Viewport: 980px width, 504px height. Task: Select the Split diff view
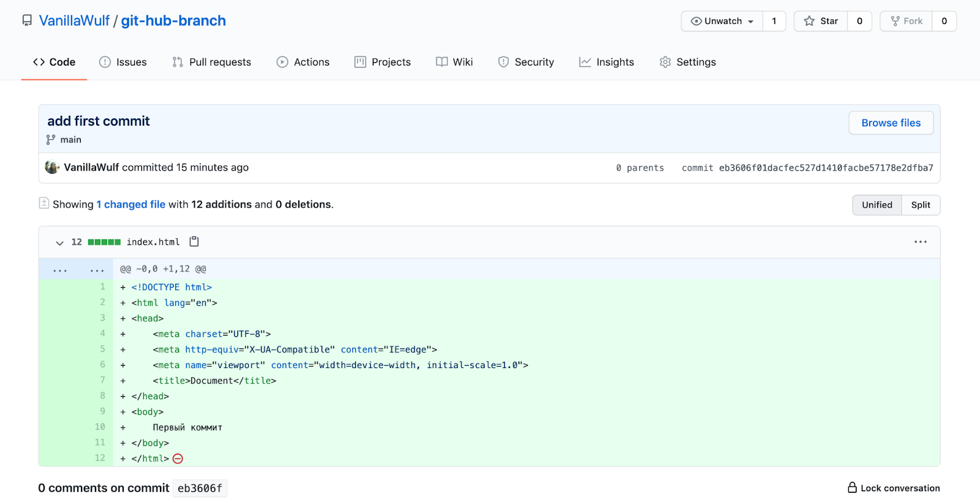[921, 205]
